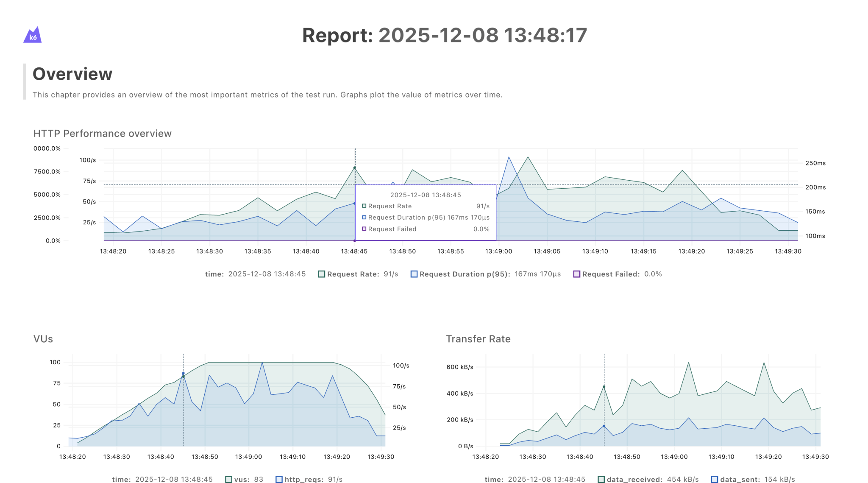The image size is (868, 483).
Task: Click the HTTP Performance overview chart title
Action: tap(102, 134)
